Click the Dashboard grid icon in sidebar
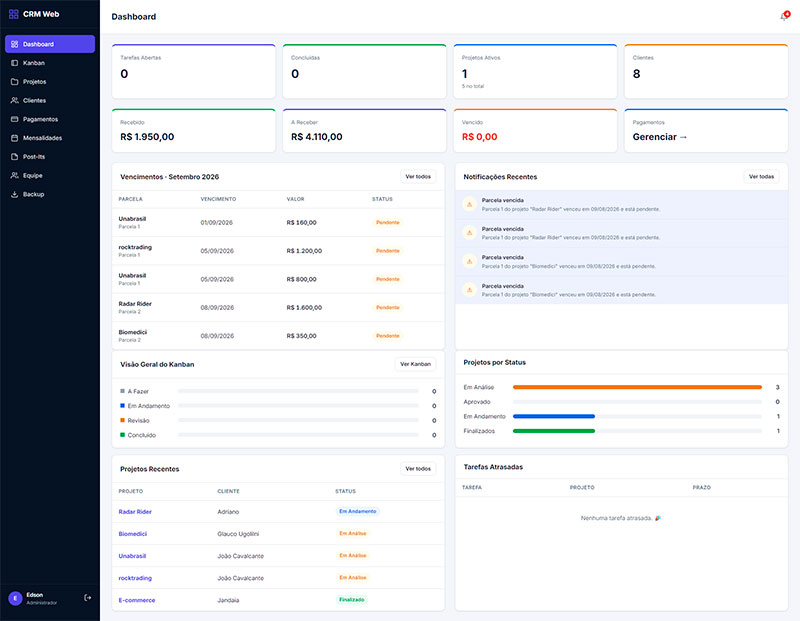Screen dimensions: 800x621 14,44
